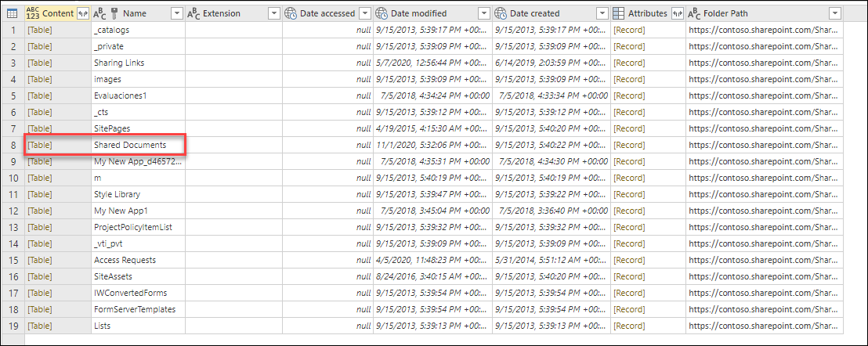Open the Extension column filter dropdown

click(x=273, y=13)
